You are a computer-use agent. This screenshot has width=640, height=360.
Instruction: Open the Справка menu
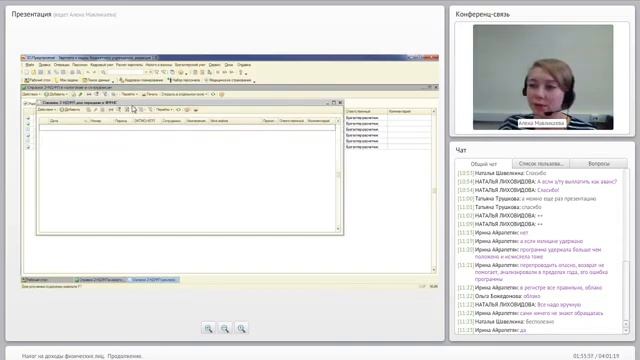[x=244, y=65]
